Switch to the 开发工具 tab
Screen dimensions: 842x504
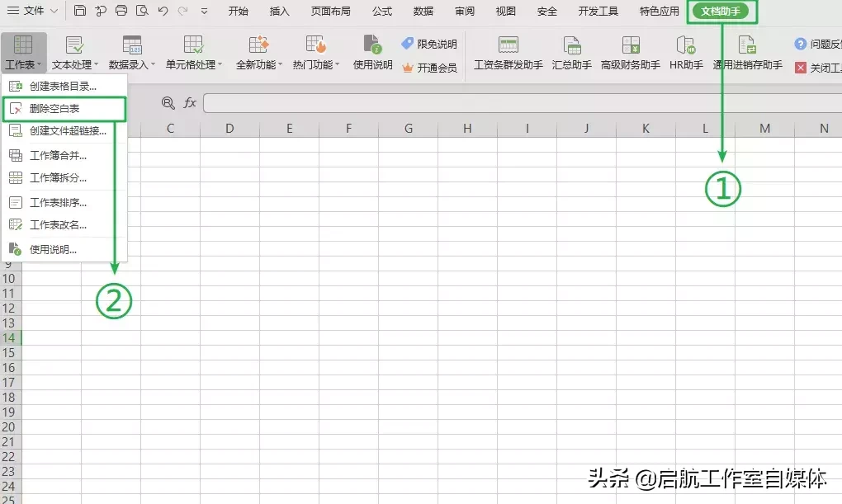click(598, 11)
